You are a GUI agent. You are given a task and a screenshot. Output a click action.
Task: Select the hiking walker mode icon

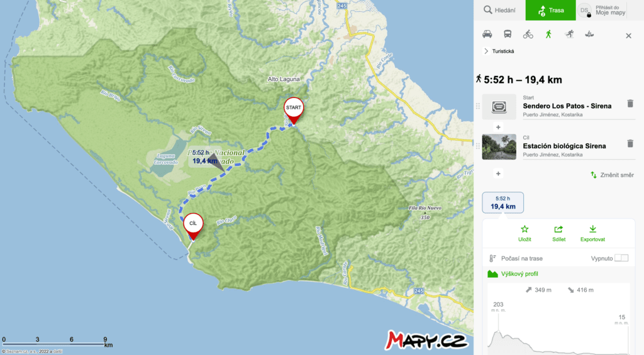point(548,35)
